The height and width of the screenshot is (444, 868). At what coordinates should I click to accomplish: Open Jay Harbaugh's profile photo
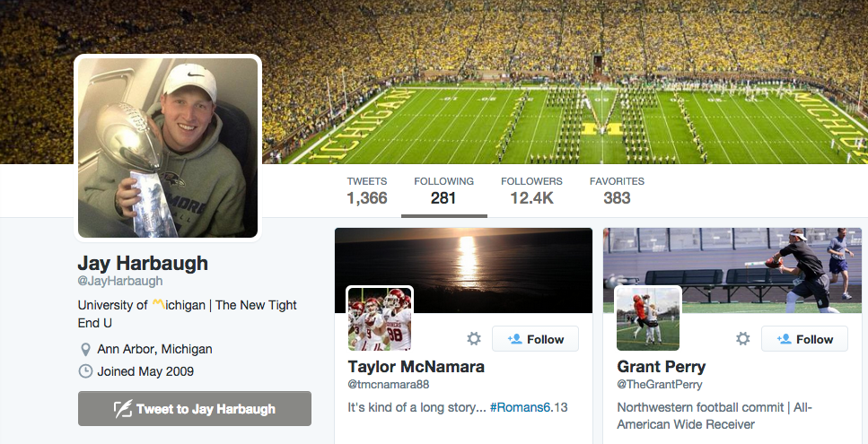tap(168, 148)
